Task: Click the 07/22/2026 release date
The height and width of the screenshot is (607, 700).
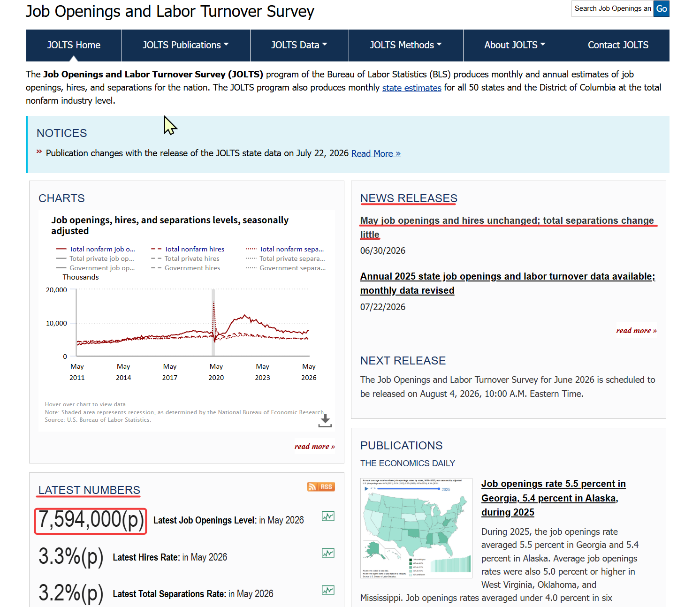Action: point(383,307)
